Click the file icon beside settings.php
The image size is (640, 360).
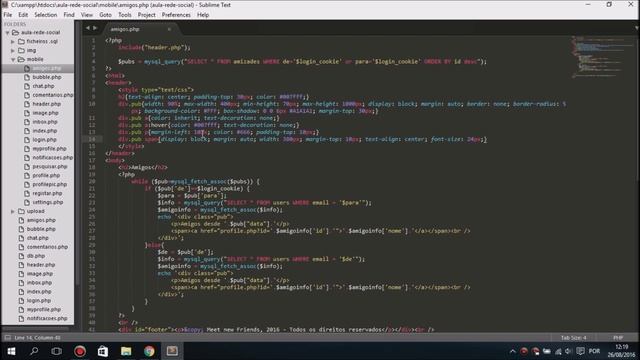27,202
